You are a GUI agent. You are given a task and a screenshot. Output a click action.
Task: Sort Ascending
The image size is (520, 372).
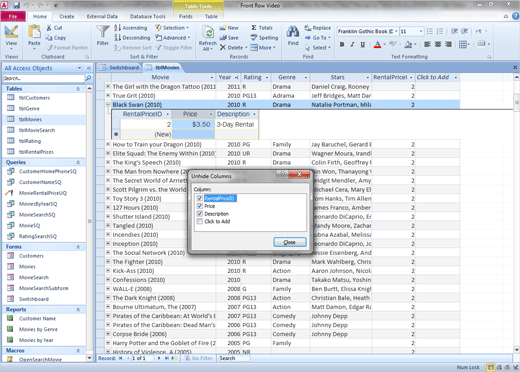(130, 28)
